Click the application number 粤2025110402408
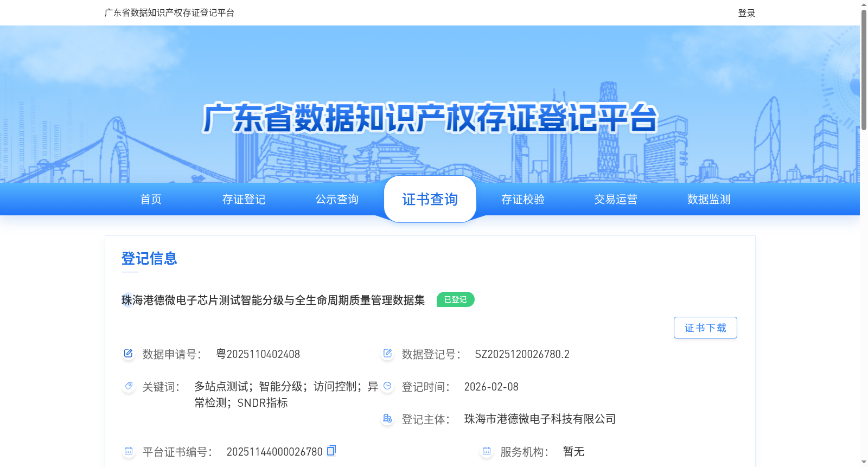868x467 pixels. tap(258, 354)
